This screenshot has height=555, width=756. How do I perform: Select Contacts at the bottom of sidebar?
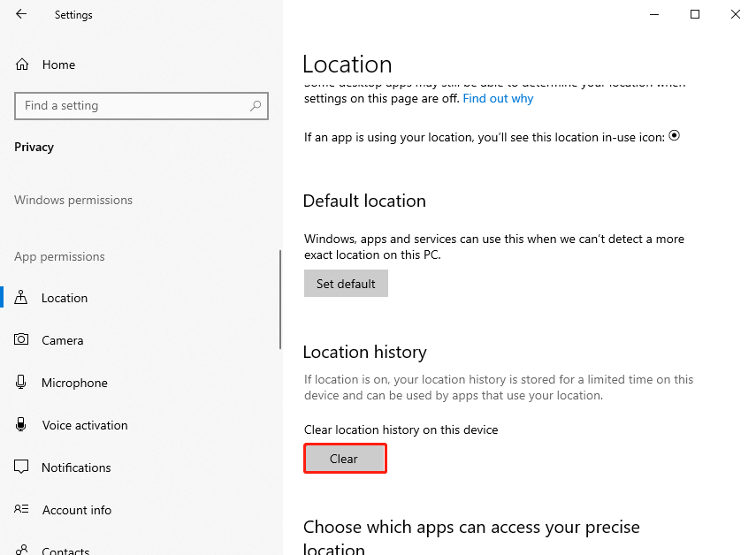[x=66, y=548]
